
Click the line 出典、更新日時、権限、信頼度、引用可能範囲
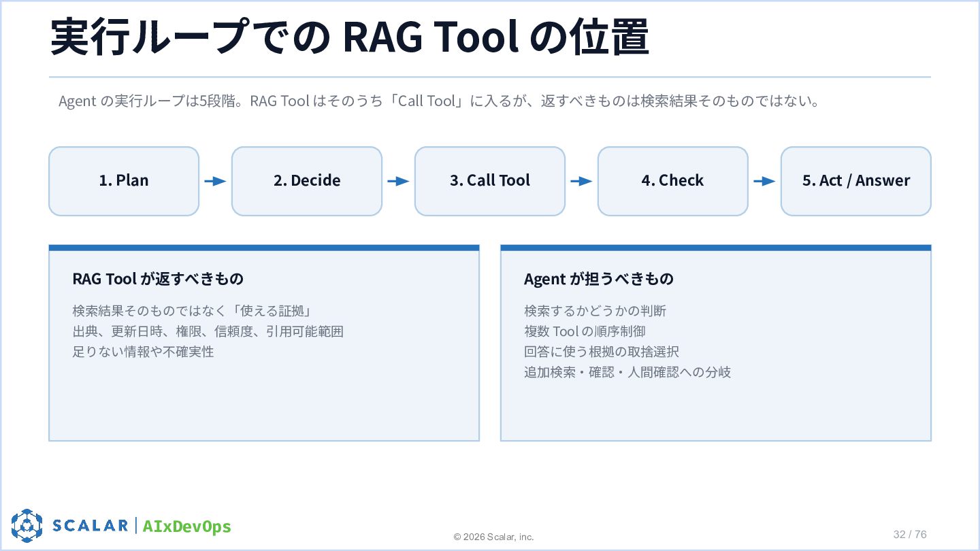click(x=208, y=331)
